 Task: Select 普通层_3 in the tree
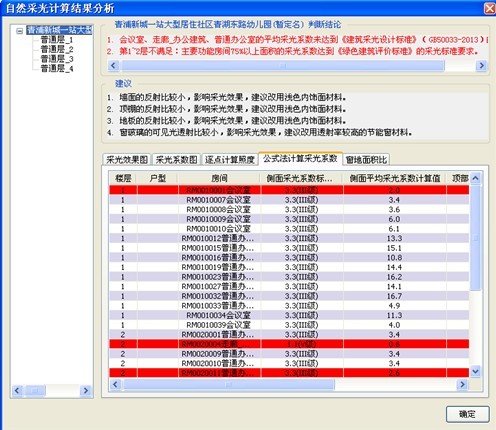[57, 59]
